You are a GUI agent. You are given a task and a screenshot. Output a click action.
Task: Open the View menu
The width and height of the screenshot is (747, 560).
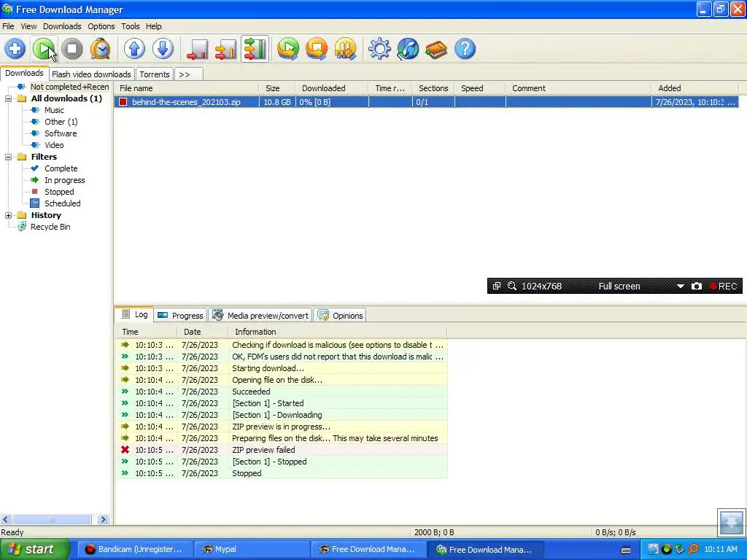(x=28, y=26)
